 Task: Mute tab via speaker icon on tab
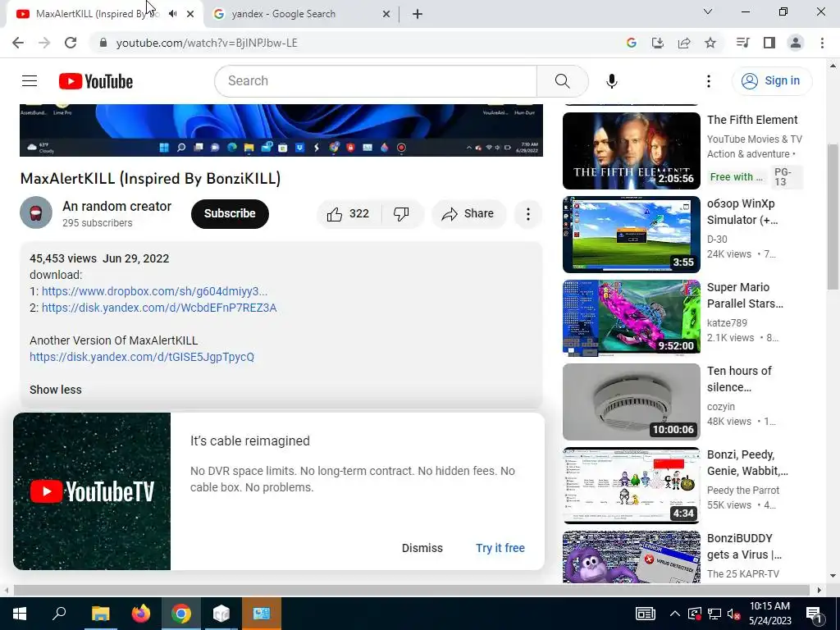pyautogui.click(x=172, y=14)
